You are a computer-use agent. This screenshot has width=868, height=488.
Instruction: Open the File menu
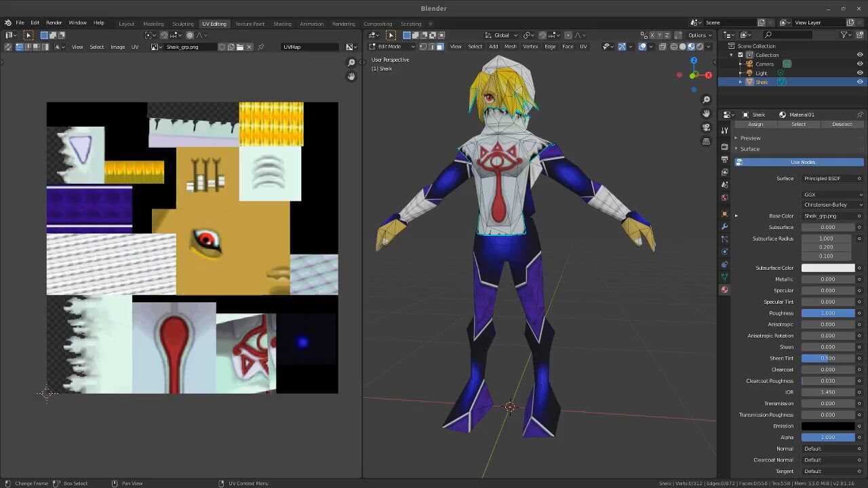20,22
